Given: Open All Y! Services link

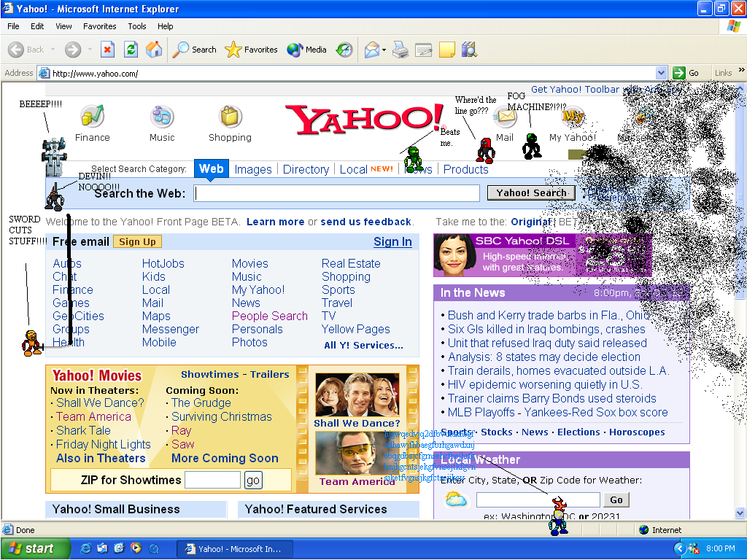Looking at the screenshot, I should tap(363, 345).
